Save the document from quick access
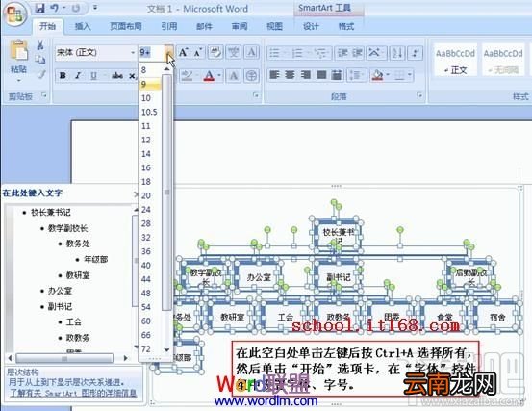 click(39, 8)
